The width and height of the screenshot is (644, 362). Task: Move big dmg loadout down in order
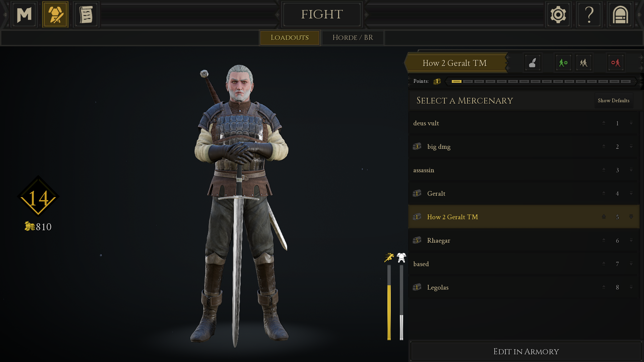(631, 146)
